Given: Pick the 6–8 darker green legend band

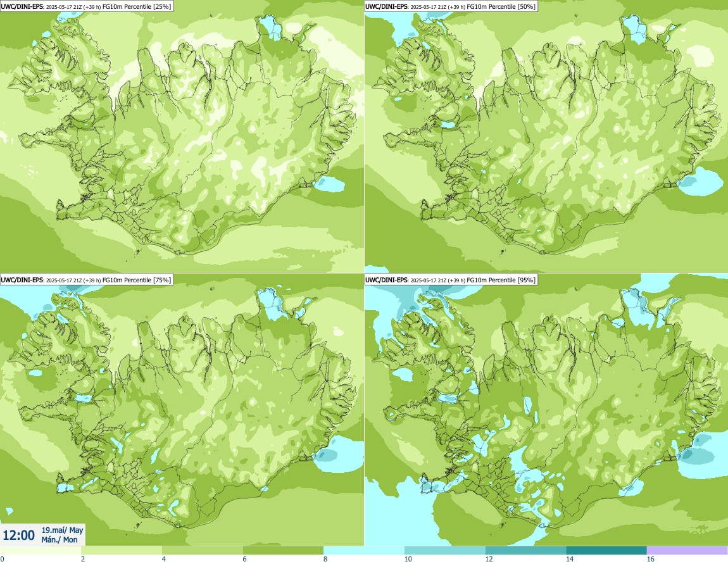Looking at the screenshot, I should 283,551.
